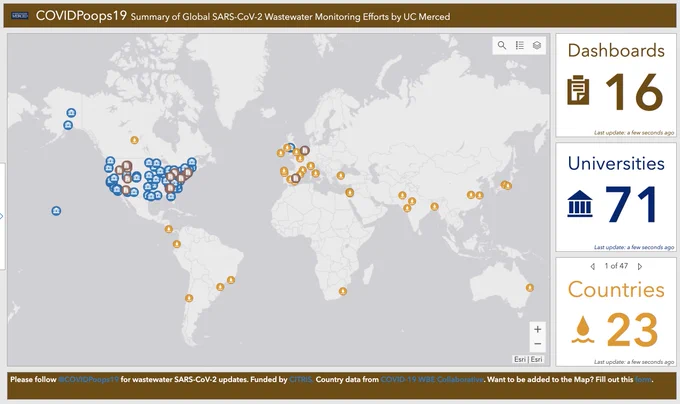Viewport: 680px width, 404px height.
Task: Go to next country entry arrow
Action: [640, 267]
